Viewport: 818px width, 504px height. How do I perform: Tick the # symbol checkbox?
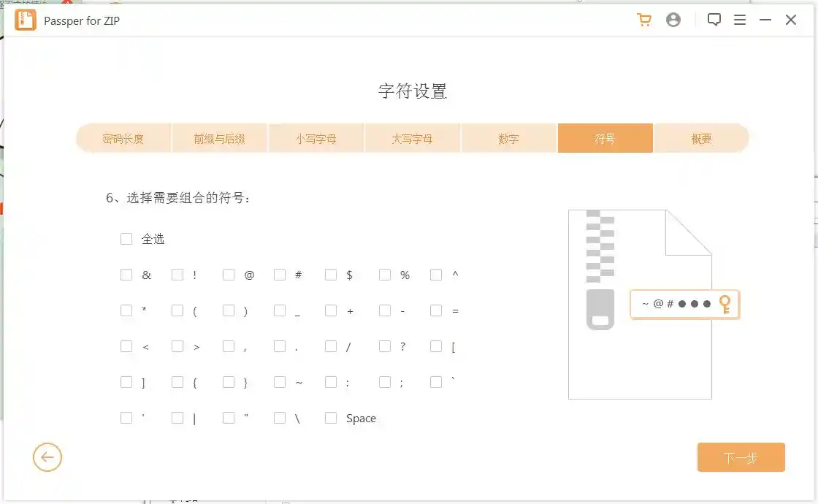pyautogui.click(x=280, y=275)
